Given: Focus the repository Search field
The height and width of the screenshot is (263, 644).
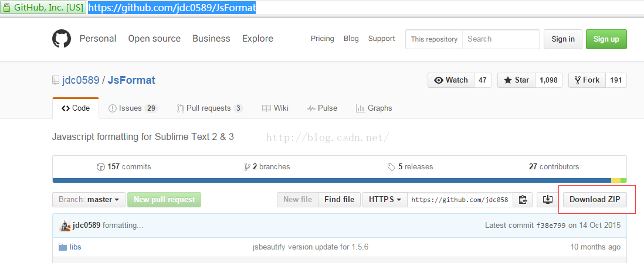Looking at the screenshot, I should [501, 39].
